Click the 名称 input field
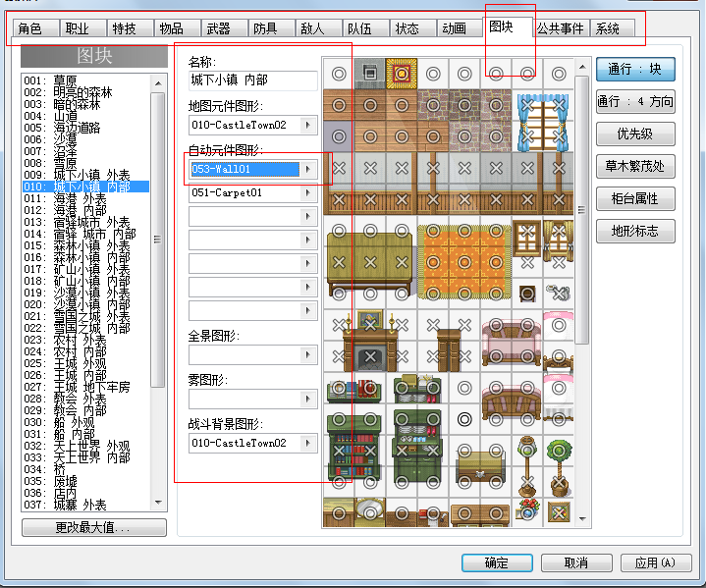 pos(252,80)
